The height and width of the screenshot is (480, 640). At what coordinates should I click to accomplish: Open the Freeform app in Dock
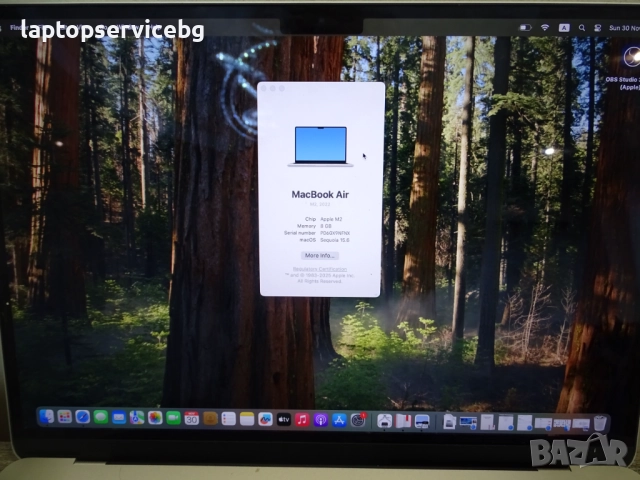pyautogui.click(x=265, y=419)
